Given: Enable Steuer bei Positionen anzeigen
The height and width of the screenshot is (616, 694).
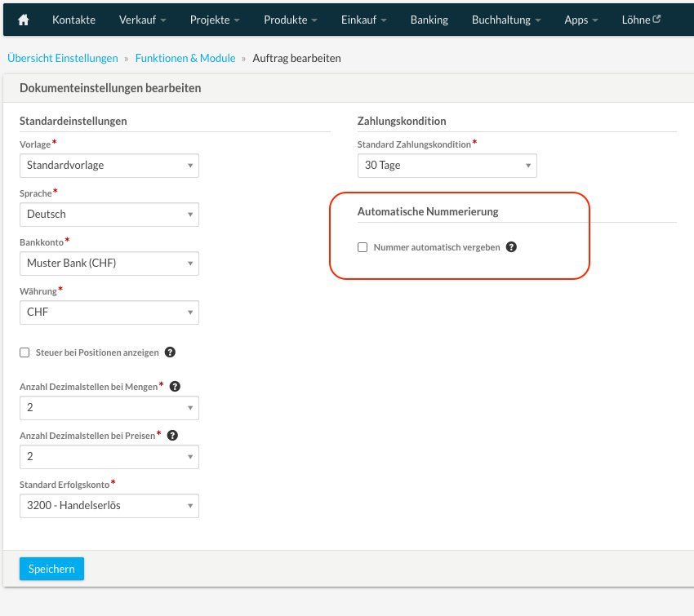Looking at the screenshot, I should click(x=24, y=352).
